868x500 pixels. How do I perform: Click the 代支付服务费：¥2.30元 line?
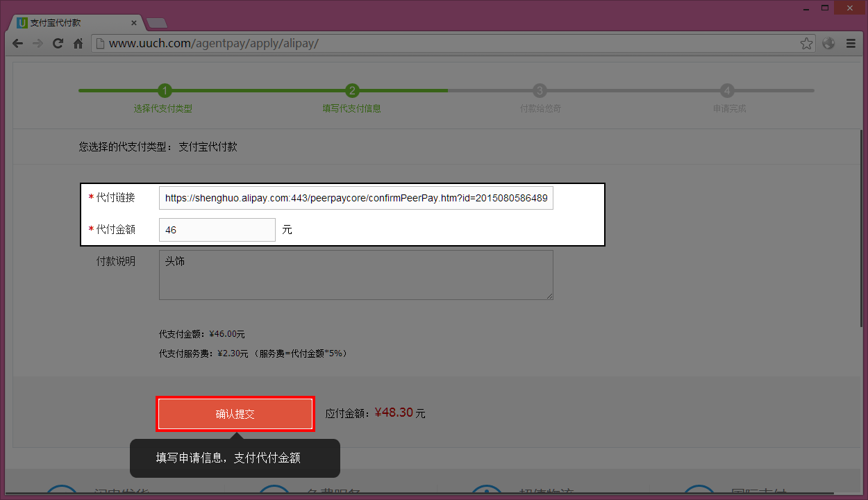(253, 353)
